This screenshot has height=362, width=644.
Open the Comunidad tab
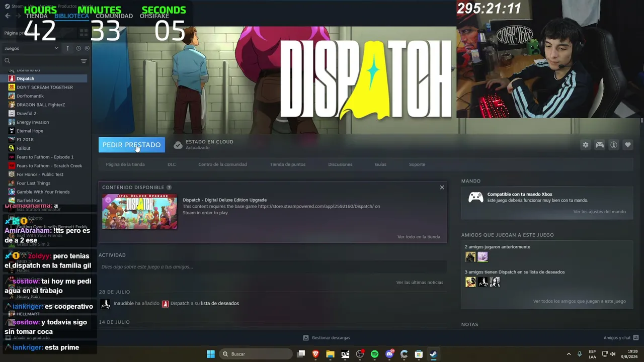[114, 16]
